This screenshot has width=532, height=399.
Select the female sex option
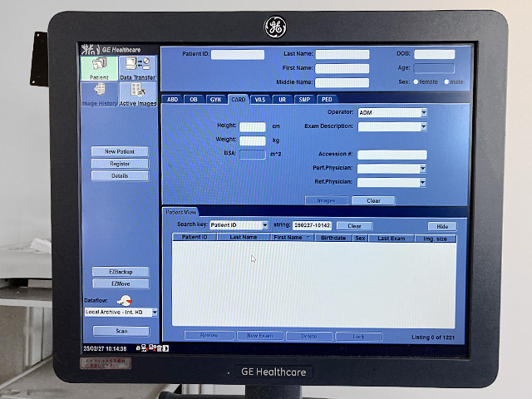coord(416,81)
